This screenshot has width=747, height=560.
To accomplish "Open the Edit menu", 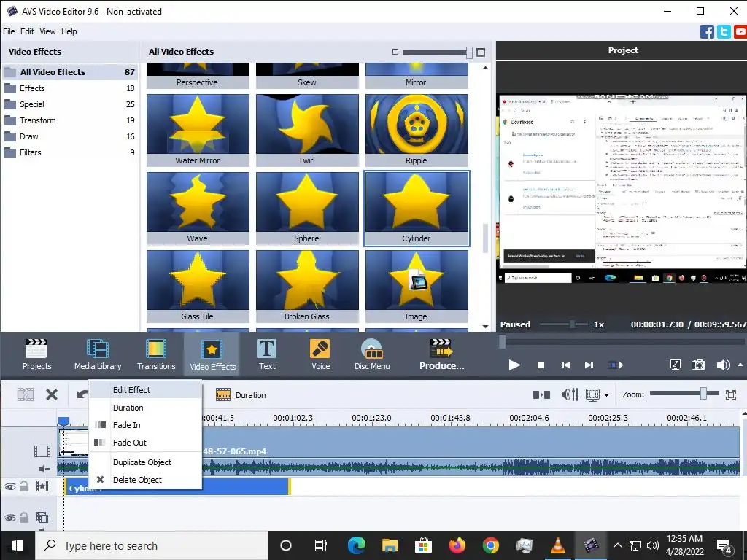I will pos(27,31).
